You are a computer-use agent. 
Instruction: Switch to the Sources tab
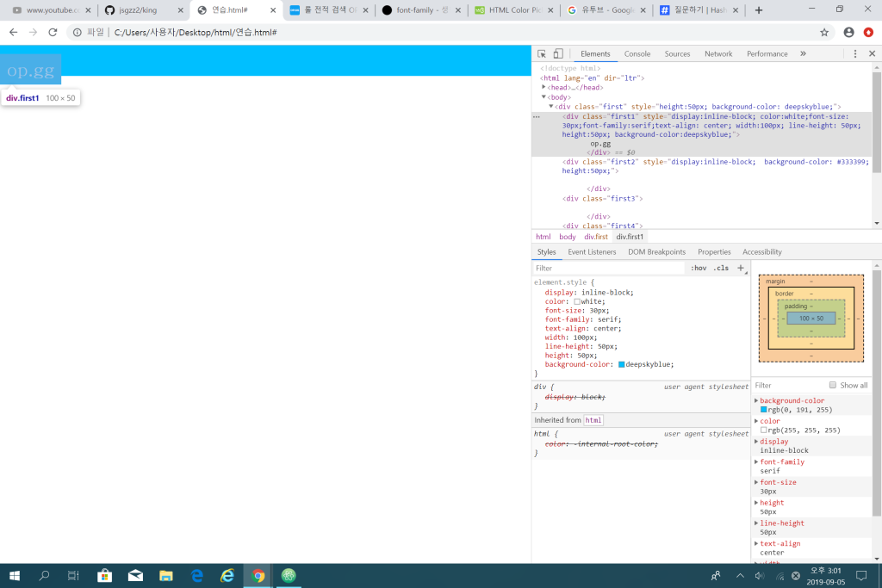[677, 54]
